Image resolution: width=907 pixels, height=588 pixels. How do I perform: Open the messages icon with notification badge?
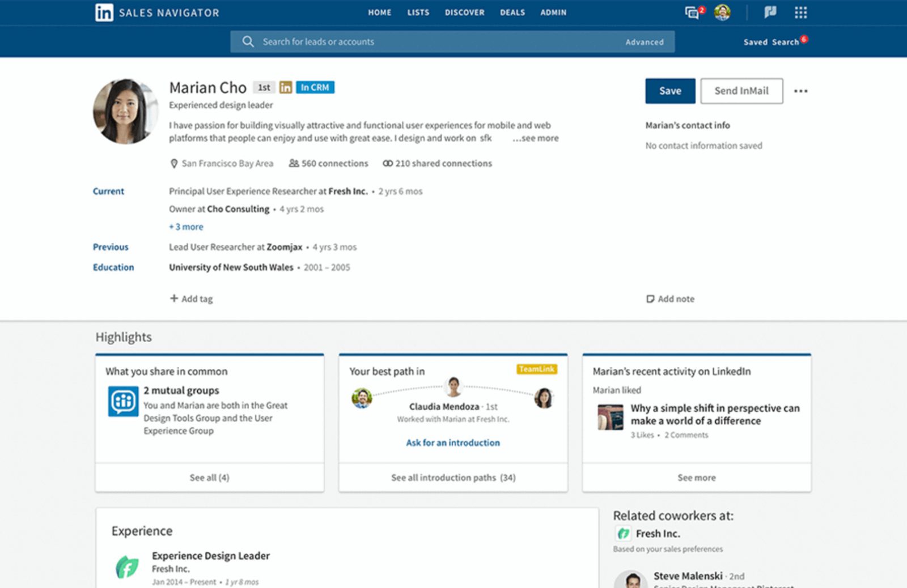pyautogui.click(x=693, y=12)
